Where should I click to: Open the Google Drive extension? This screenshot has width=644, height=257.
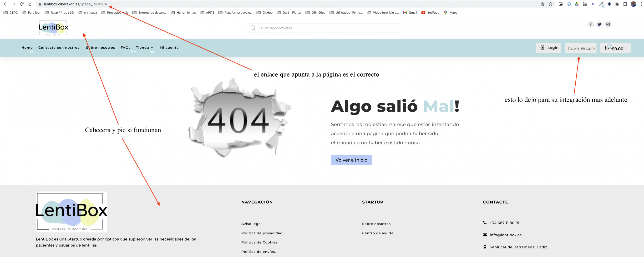point(577,4)
